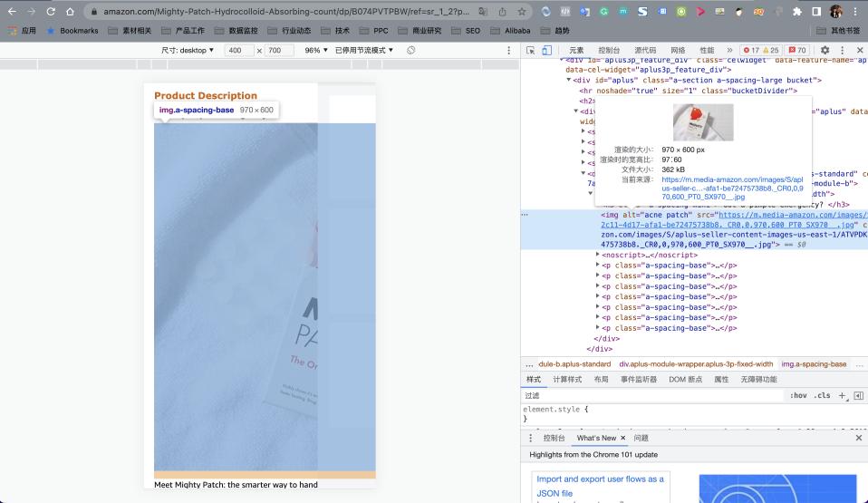Open the 96% zoom dropdown
Viewport: 868px width, 503px height.
316,50
